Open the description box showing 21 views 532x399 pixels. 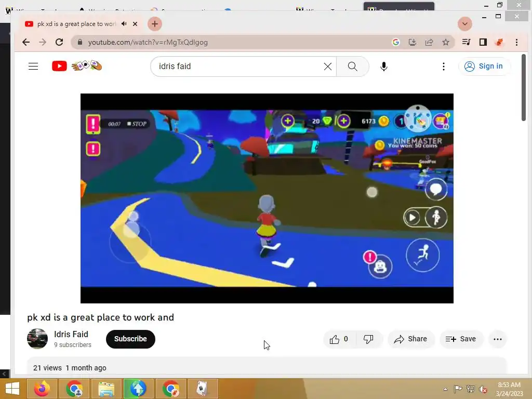point(267,366)
